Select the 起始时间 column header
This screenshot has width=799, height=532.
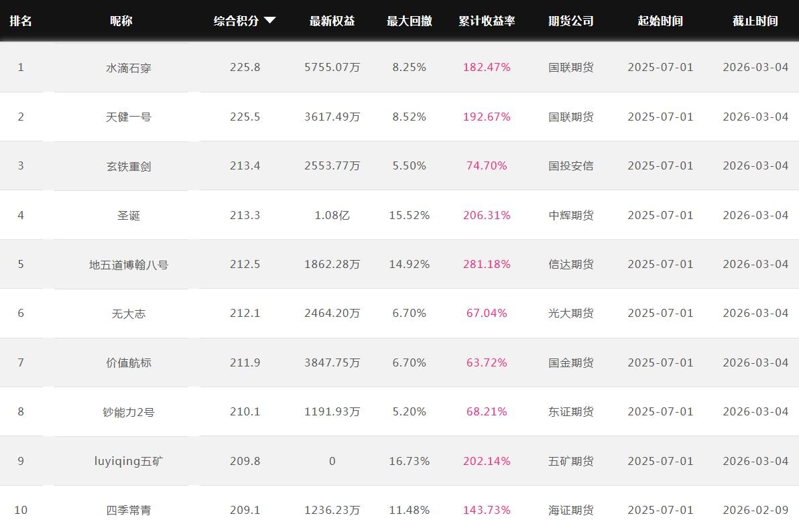(660, 21)
